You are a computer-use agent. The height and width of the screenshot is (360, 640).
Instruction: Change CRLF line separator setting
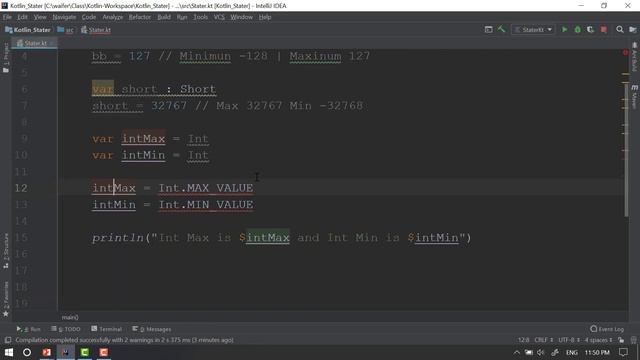(x=544, y=340)
